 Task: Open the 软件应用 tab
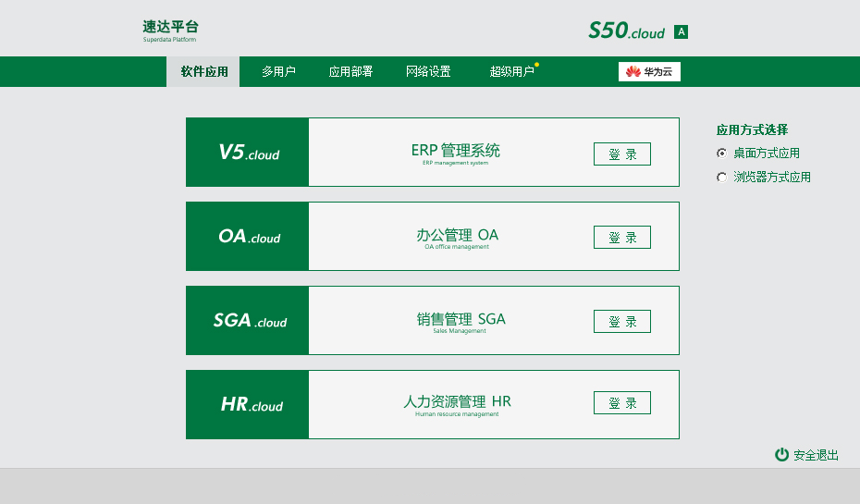click(204, 71)
